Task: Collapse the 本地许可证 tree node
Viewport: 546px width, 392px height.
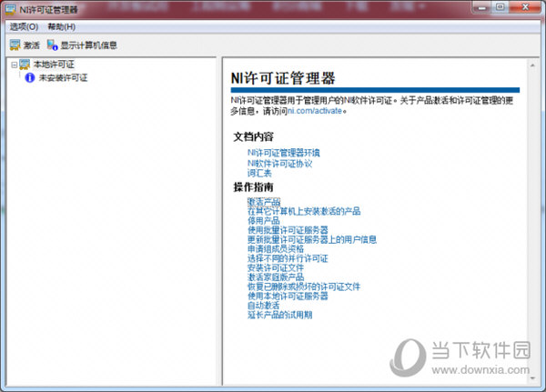Action: [x=14, y=65]
